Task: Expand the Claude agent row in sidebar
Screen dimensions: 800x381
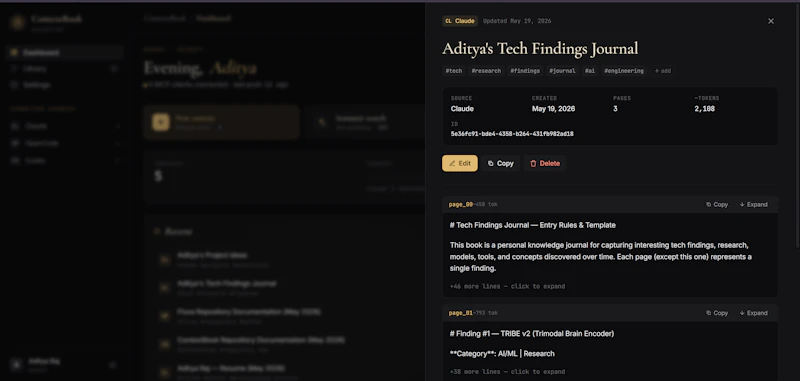Action: click(64, 126)
